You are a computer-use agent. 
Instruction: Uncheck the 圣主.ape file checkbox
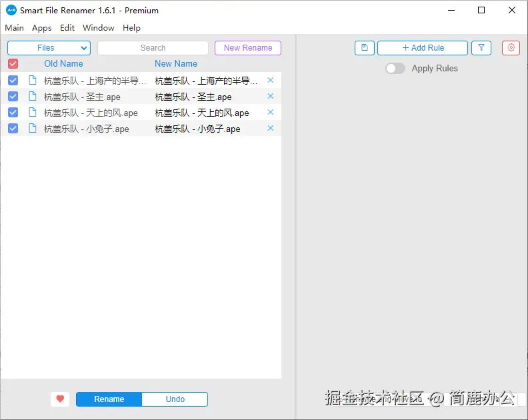(13, 96)
